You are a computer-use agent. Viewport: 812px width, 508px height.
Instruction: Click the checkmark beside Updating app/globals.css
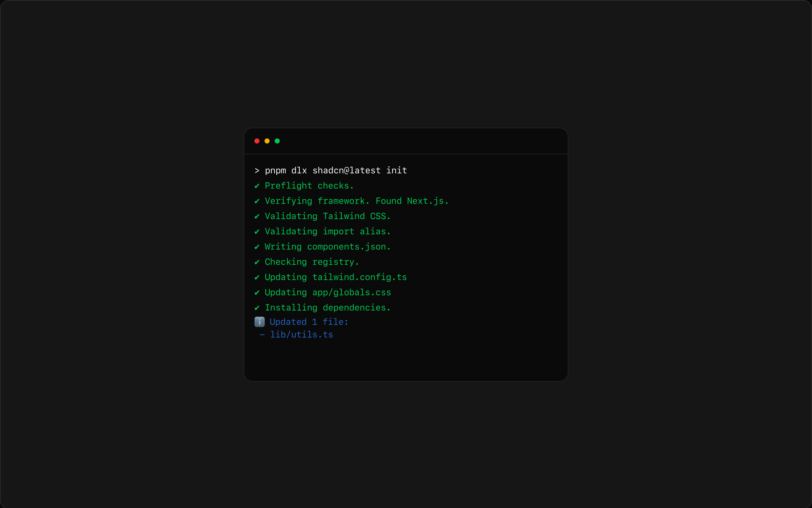[257, 293]
